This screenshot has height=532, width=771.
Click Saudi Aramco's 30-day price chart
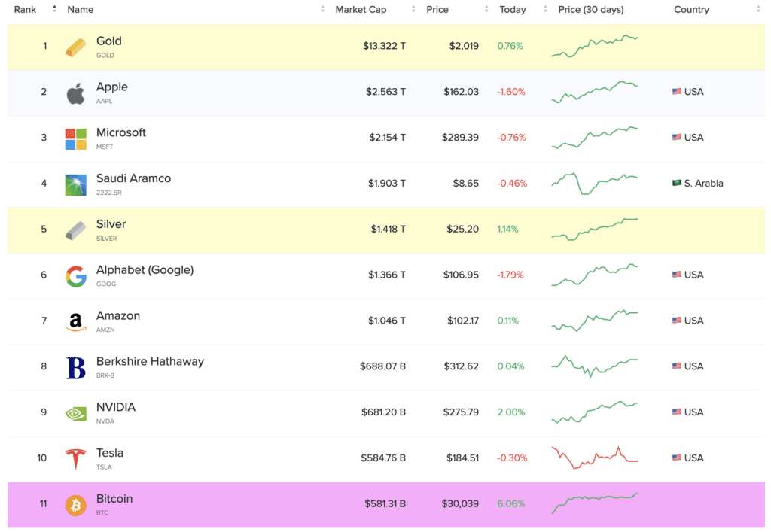coord(595,184)
